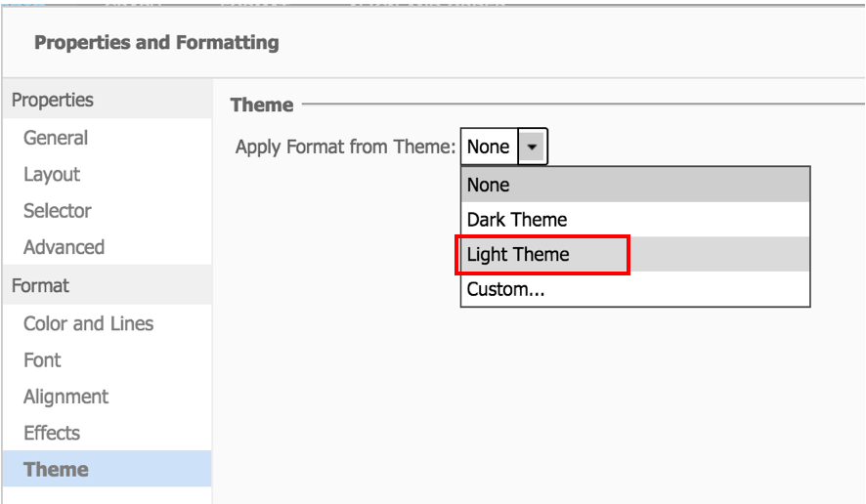Select Custom... in the theme list
Viewport: 866px width, 504px height.
click(505, 289)
